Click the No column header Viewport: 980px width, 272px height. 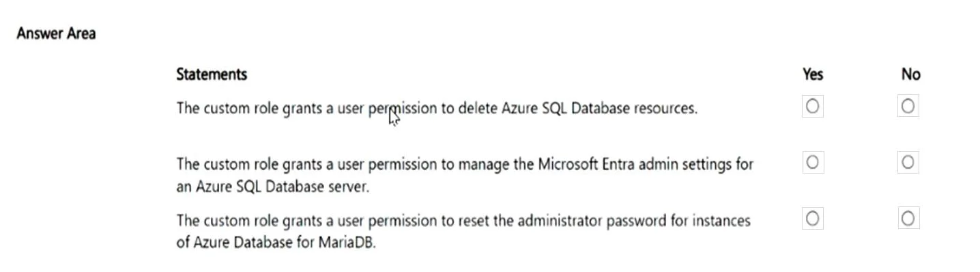[x=910, y=74]
